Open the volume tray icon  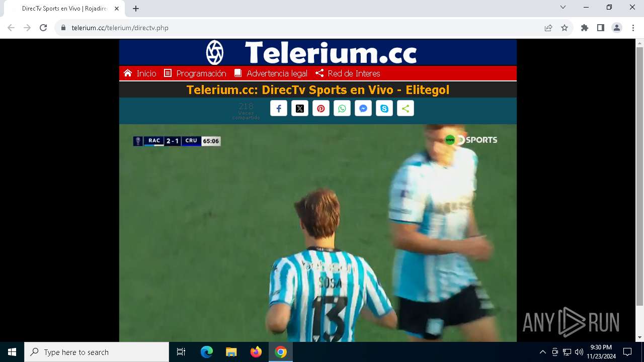click(x=579, y=352)
